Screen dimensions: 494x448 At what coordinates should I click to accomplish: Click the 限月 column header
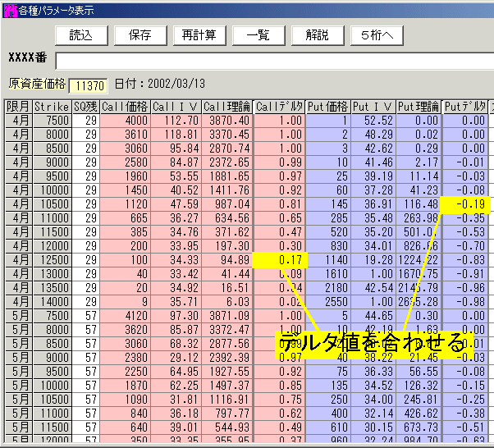pos(18,107)
